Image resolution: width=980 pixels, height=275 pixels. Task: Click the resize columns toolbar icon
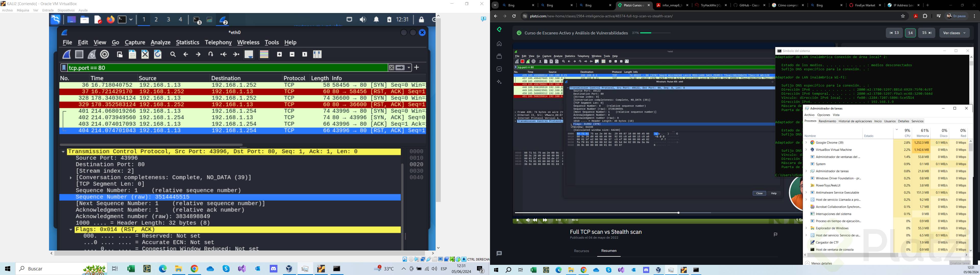317,54
